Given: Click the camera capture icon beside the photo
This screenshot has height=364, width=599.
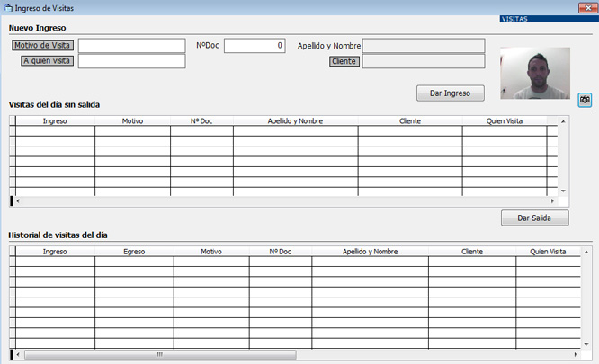Looking at the screenshot, I should tap(585, 100).
